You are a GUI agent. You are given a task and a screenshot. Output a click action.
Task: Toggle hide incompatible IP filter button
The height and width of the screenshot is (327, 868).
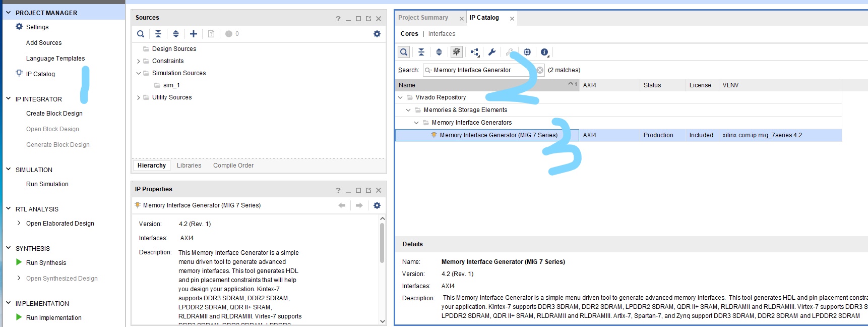pyautogui.click(x=457, y=52)
